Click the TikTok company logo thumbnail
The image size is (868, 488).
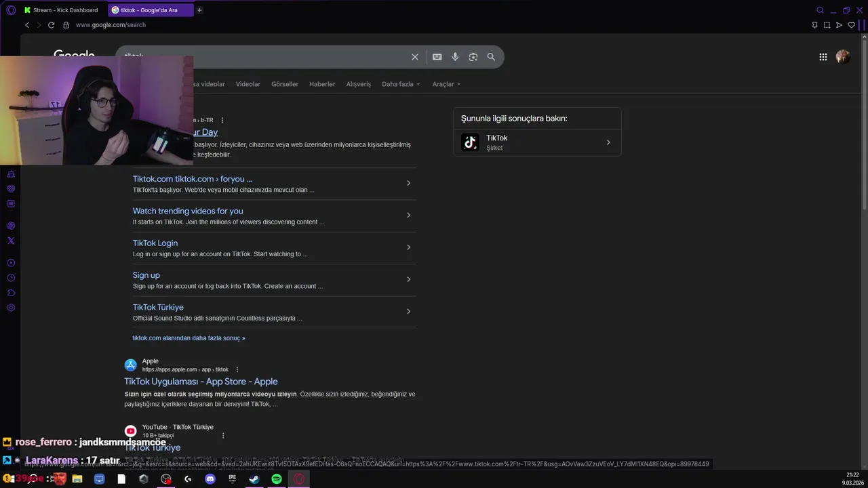click(x=470, y=142)
